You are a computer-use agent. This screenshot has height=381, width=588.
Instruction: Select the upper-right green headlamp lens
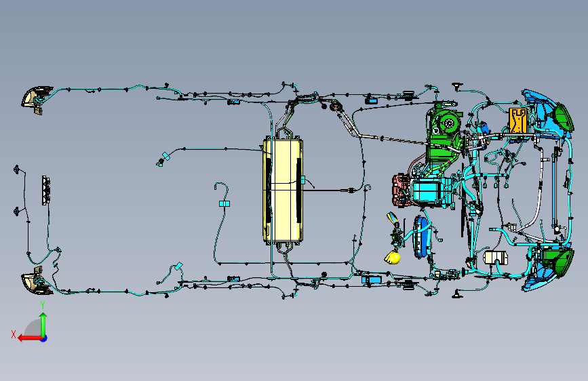564,117
